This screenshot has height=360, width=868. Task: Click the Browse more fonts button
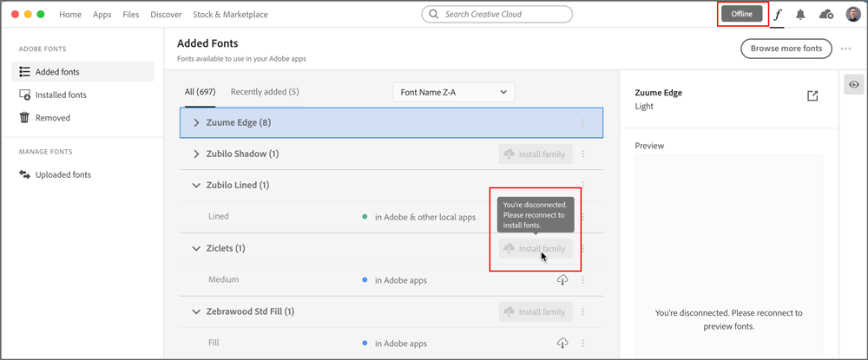point(786,49)
